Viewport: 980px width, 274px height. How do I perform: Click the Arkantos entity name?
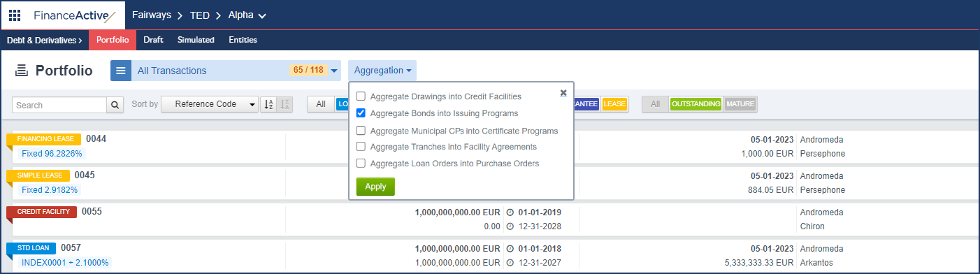[x=816, y=263]
